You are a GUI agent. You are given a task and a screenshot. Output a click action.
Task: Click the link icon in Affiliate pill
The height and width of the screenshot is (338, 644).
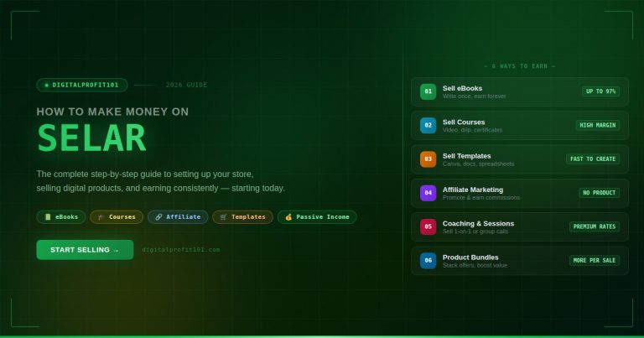158,217
